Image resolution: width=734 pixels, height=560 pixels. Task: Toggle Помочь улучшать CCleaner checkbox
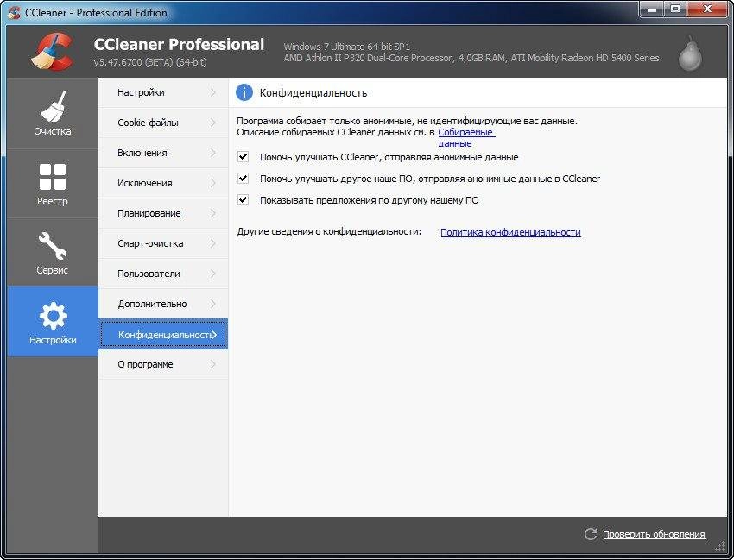pos(243,157)
